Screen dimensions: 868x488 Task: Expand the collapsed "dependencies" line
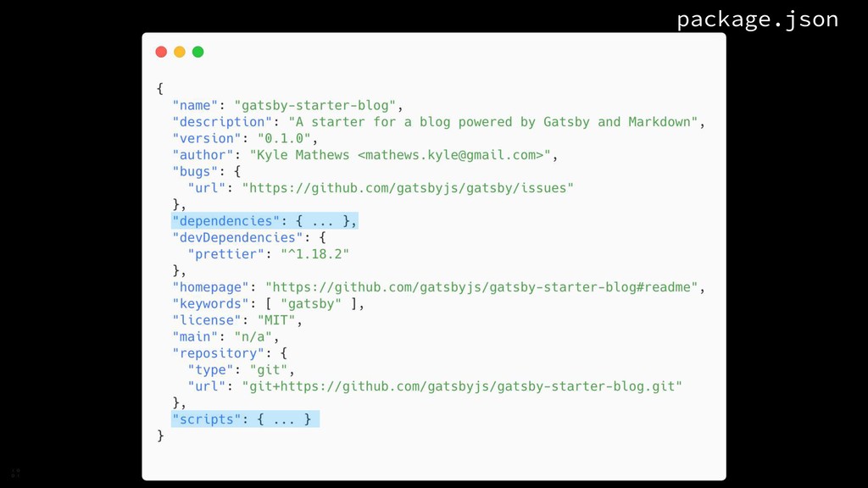click(264, 221)
